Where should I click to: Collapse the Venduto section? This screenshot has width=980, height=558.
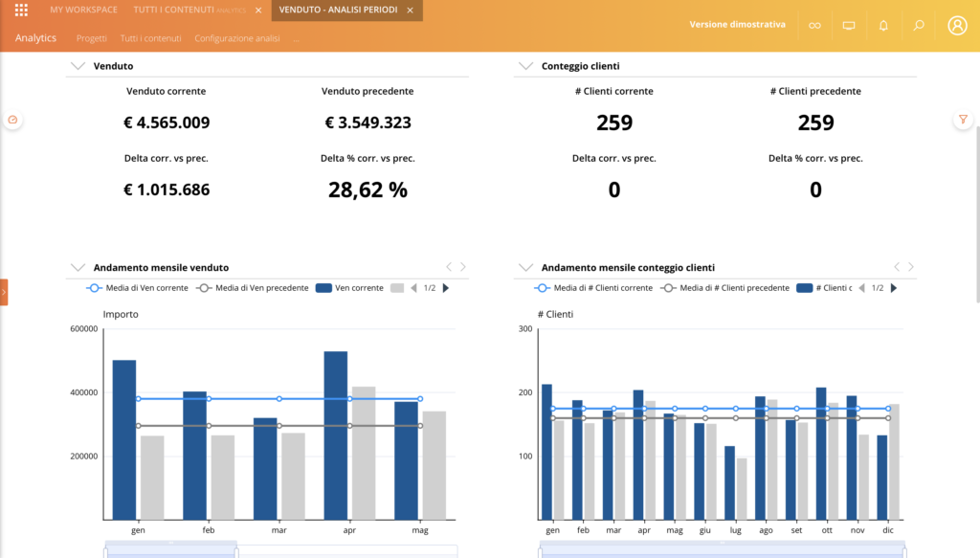point(78,66)
